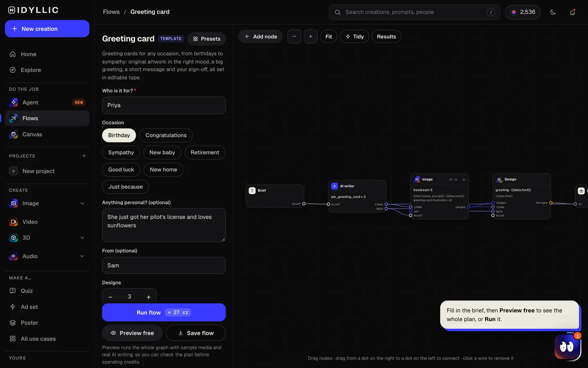Go to Home page
588x368 pixels.
(x=47, y=54)
